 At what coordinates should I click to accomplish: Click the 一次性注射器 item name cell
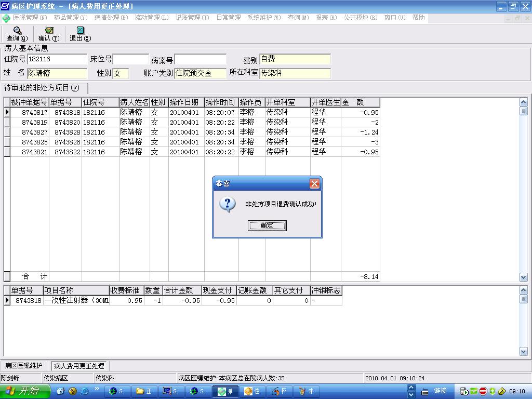click(76, 300)
